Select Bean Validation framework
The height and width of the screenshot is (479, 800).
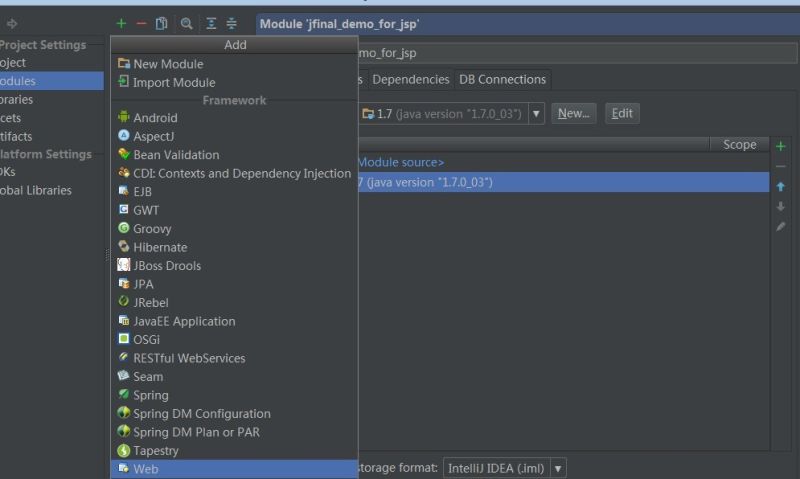tap(234, 155)
